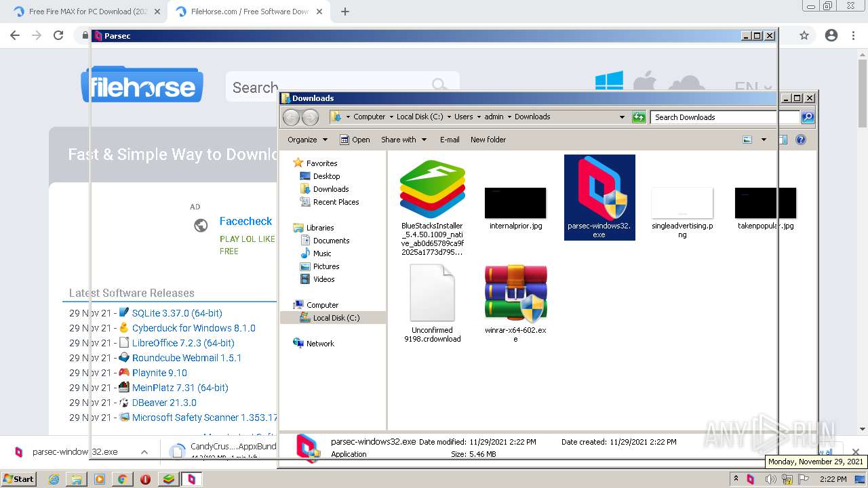Click E-mail in the Explorer toolbar

pyautogui.click(x=450, y=140)
